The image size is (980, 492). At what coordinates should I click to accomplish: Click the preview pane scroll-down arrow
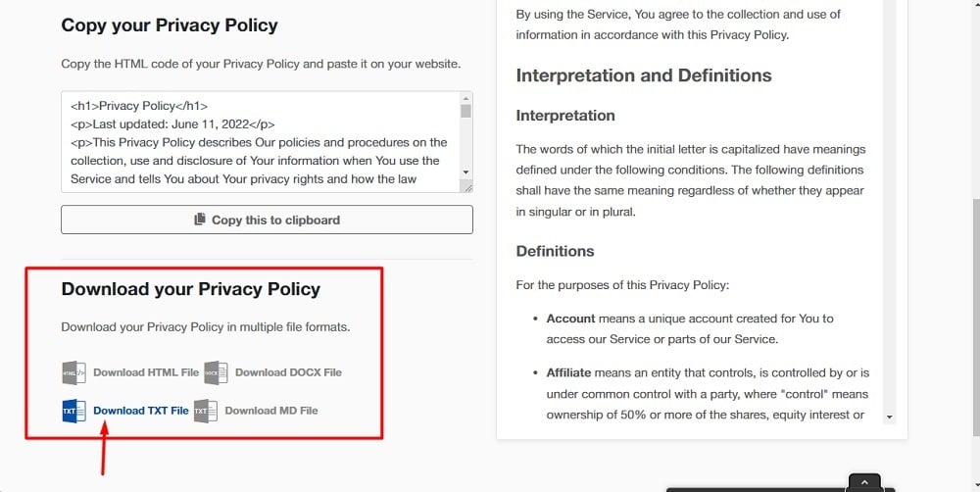(x=890, y=417)
